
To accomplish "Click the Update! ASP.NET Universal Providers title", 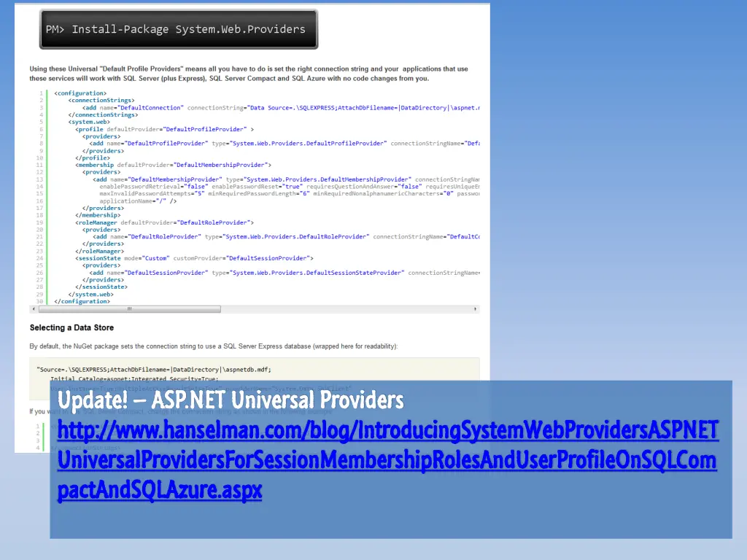I will click(229, 400).
